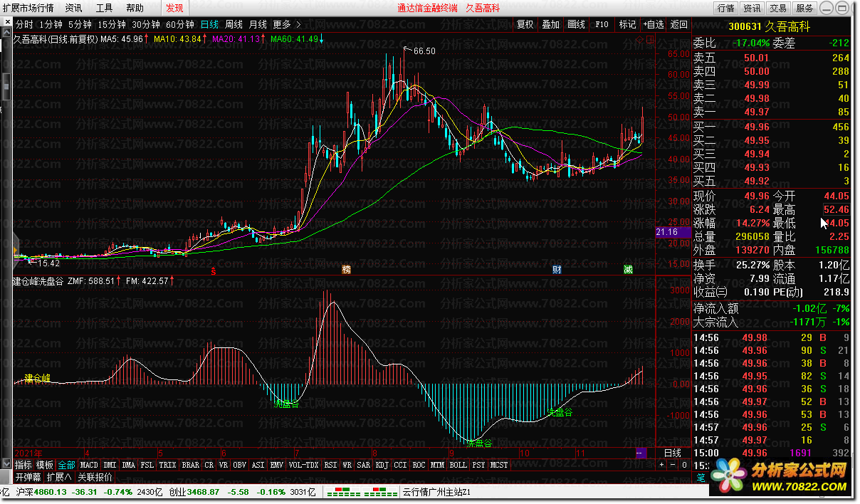Switch to 行情 view at top right
860x504 pixels.
(725, 8)
